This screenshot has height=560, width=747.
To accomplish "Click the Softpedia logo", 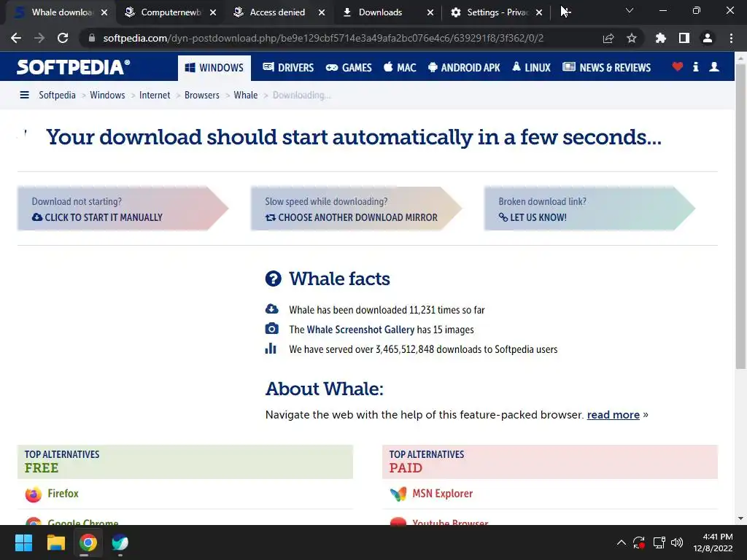I will coord(74,67).
